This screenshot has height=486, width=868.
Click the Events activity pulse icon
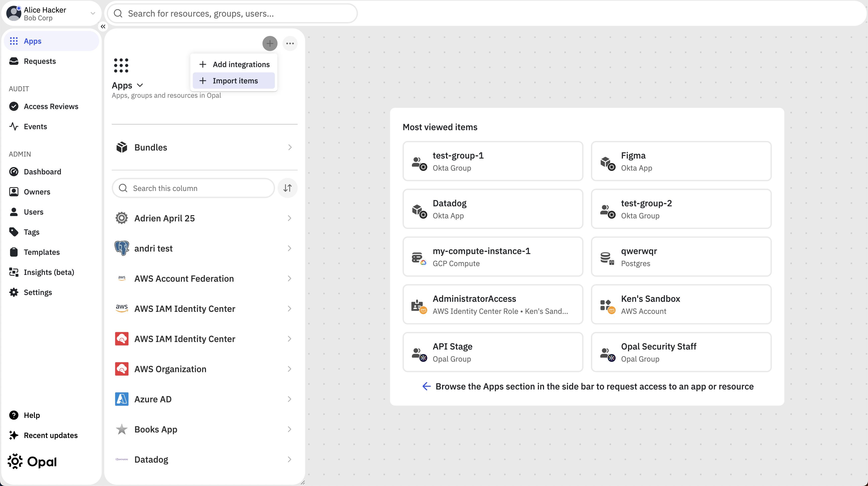tap(14, 126)
